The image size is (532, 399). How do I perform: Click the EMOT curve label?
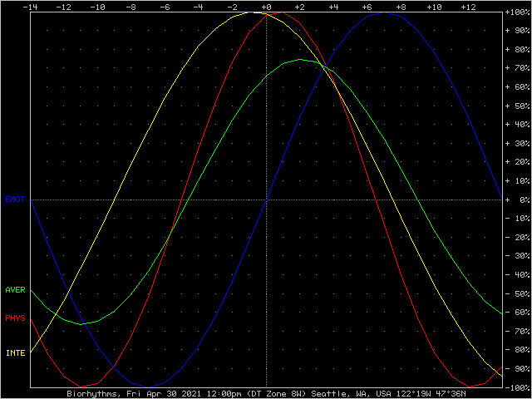click(15, 199)
